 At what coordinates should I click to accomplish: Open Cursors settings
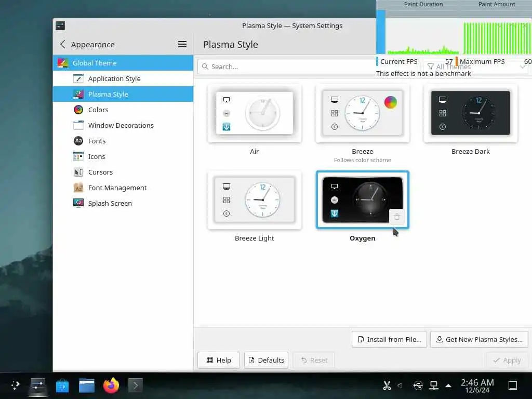point(123,172)
